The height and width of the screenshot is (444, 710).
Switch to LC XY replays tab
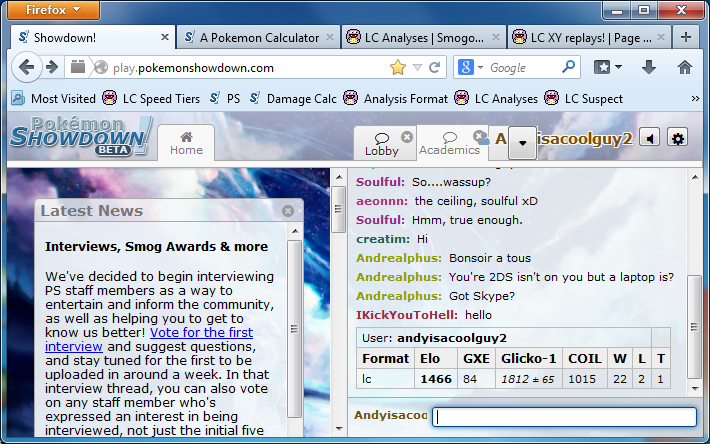[589, 38]
